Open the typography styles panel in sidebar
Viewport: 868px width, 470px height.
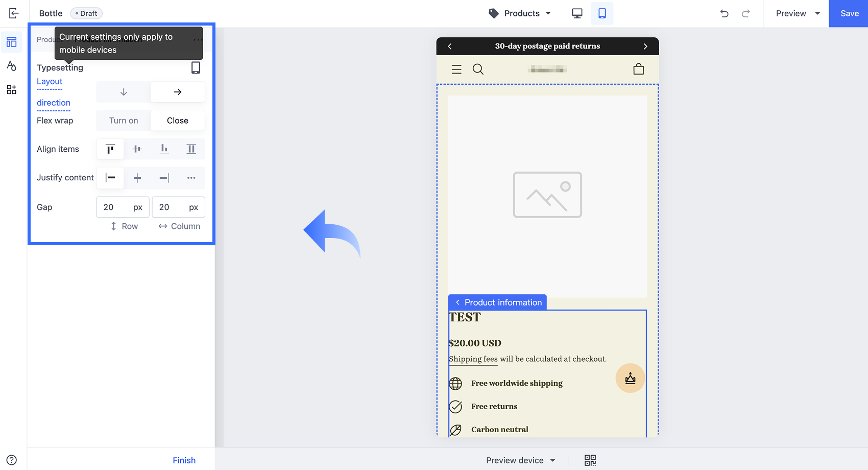coord(11,65)
